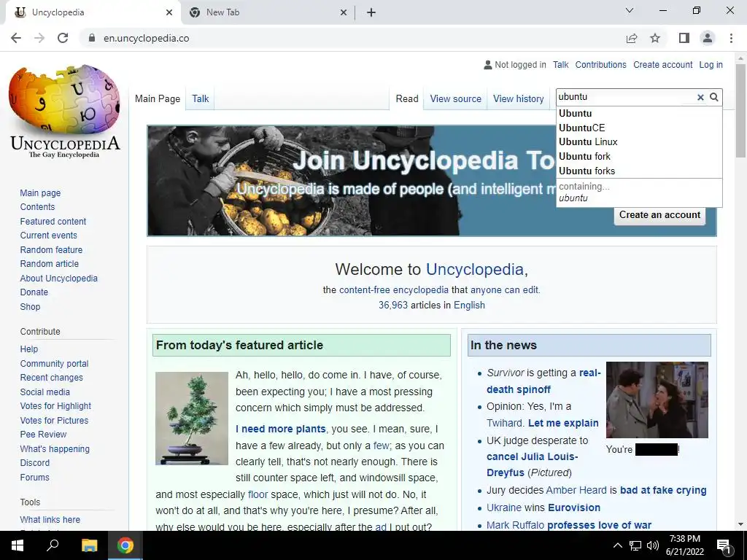Viewport: 747px width, 560px height.
Task: Reload the Uncyclopedia page
Action: pyautogui.click(x=63, y=38)
